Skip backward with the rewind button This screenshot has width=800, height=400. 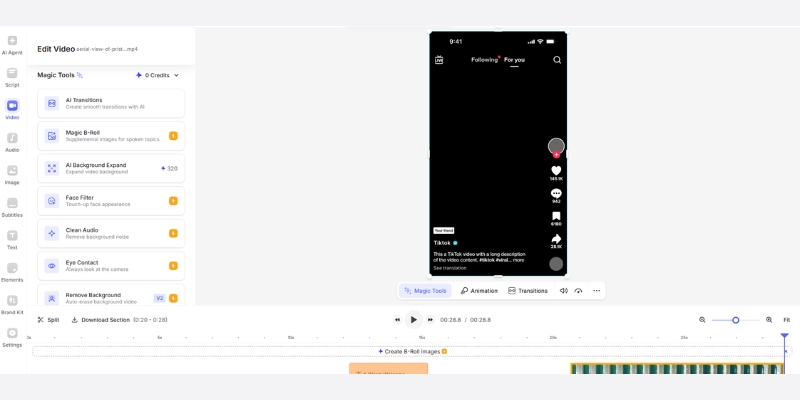click(397, 320)
